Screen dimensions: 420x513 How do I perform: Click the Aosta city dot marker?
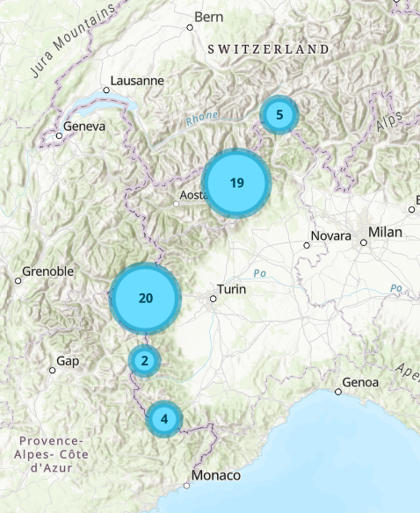176,204
